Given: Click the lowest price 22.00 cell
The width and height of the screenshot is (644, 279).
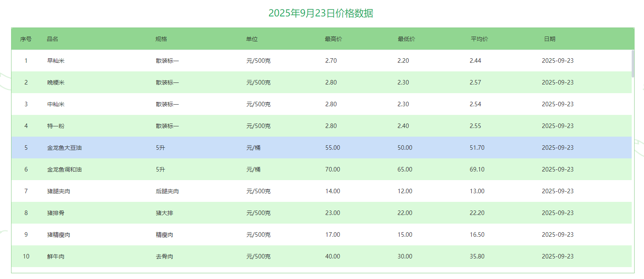Looking at the screenshot, I should pos(405,213).
